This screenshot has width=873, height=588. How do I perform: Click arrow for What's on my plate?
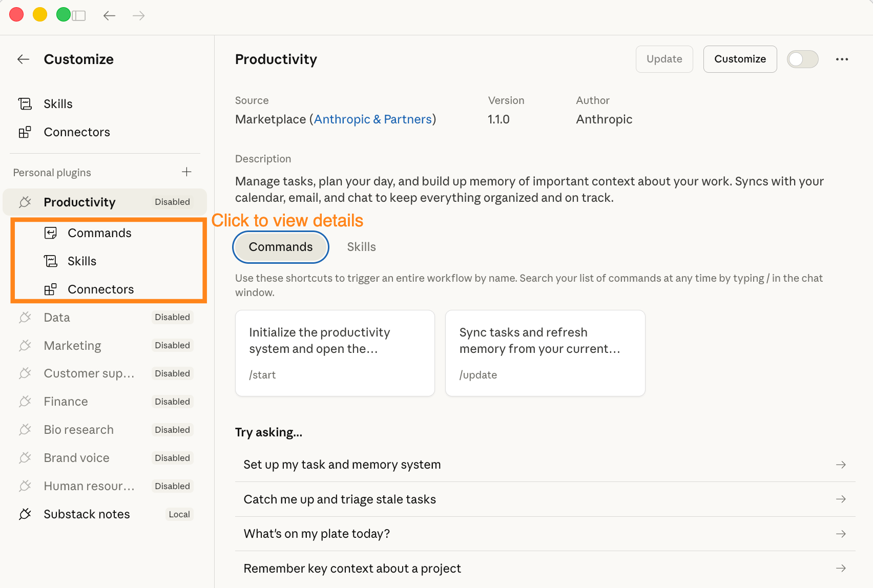coord(841,534)
